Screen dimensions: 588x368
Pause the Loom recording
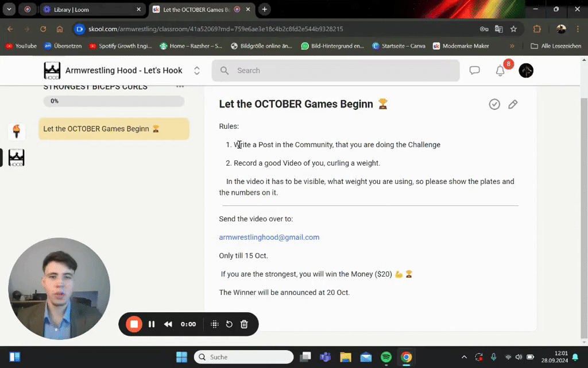(152, 324)
